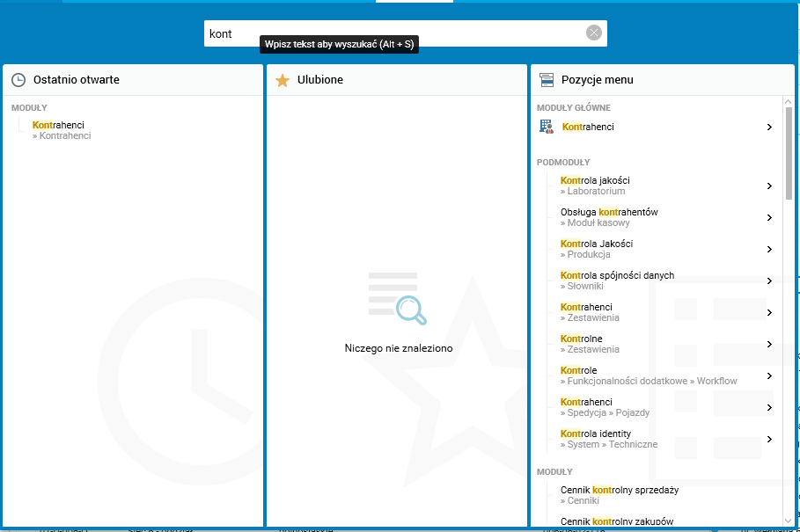
Task: Click the Pozycje menu vertical scrollbar thumb
Action: click(789, 153)
